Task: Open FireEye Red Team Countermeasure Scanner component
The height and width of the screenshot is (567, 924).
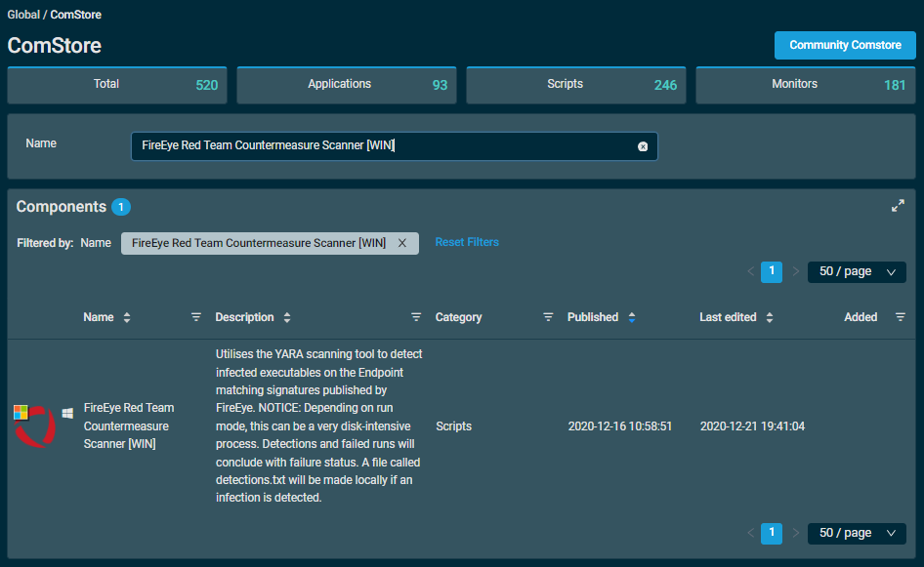Action: tap(129, 425)
